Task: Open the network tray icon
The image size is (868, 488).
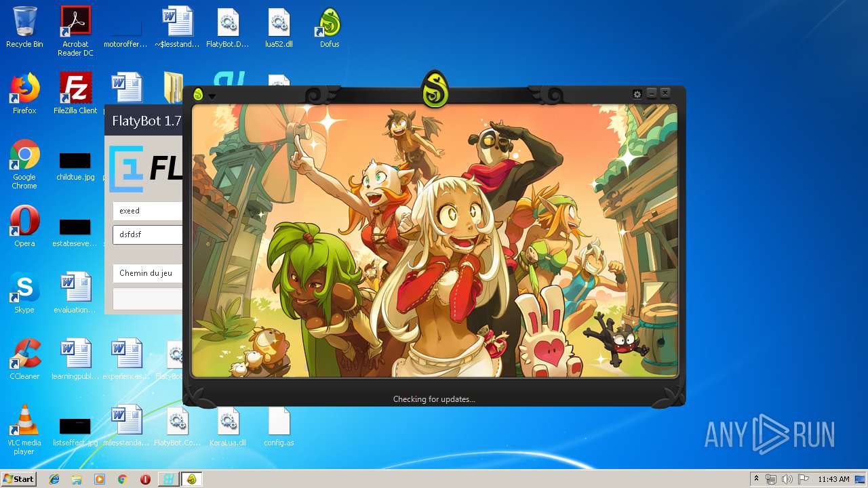Action: pyautogui.click(x=771, y=479)
